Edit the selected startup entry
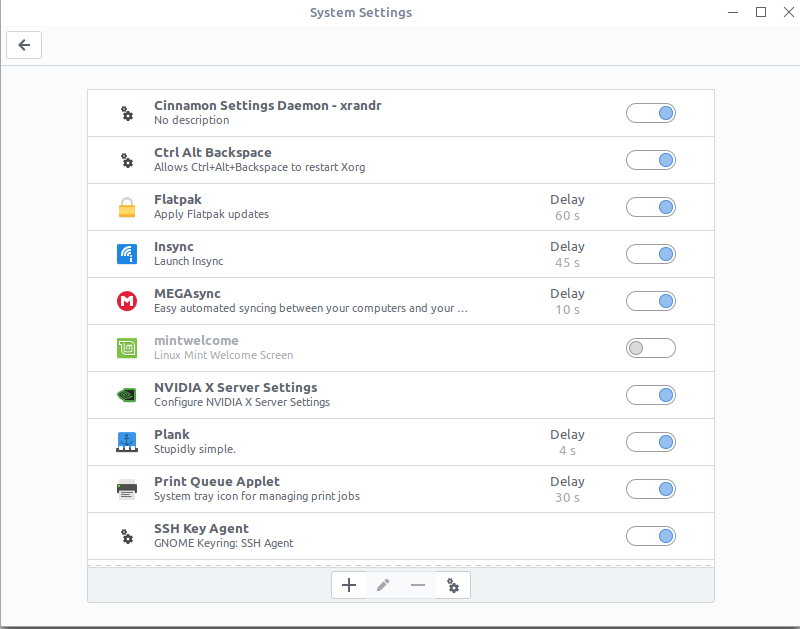The height and width of the screenshot is (629, 800). tap(383, 585)
